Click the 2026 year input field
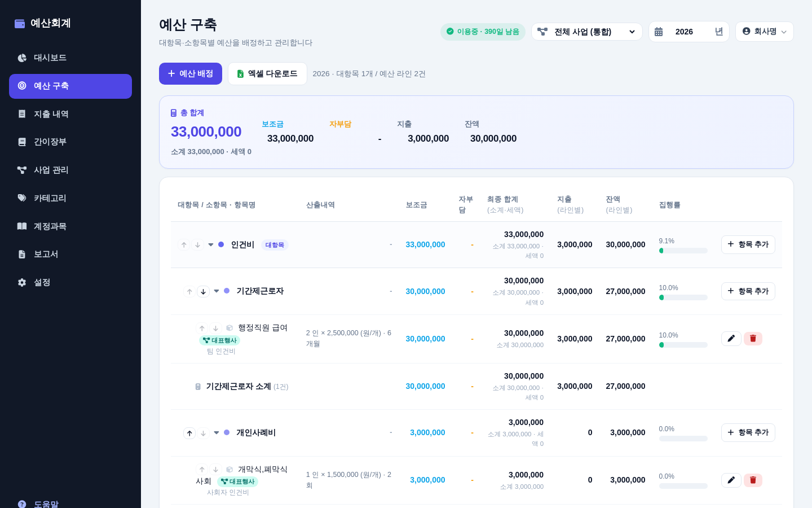This screenshot has height=508, width=812. tap(691, 32)
